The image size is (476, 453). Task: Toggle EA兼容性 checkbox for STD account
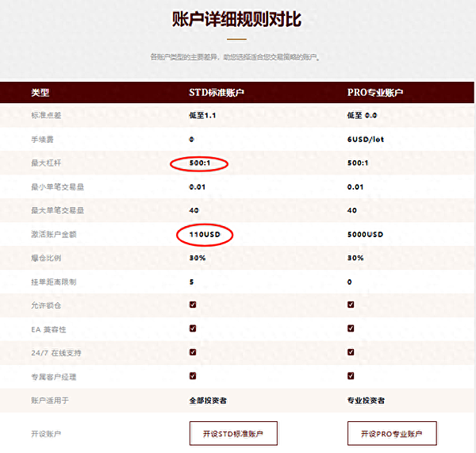[x=193, y=328]
